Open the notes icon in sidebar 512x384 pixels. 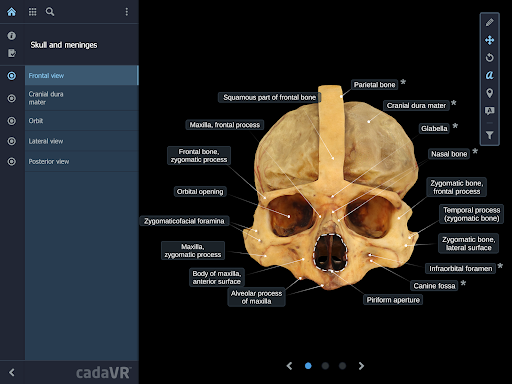point(12,53)
